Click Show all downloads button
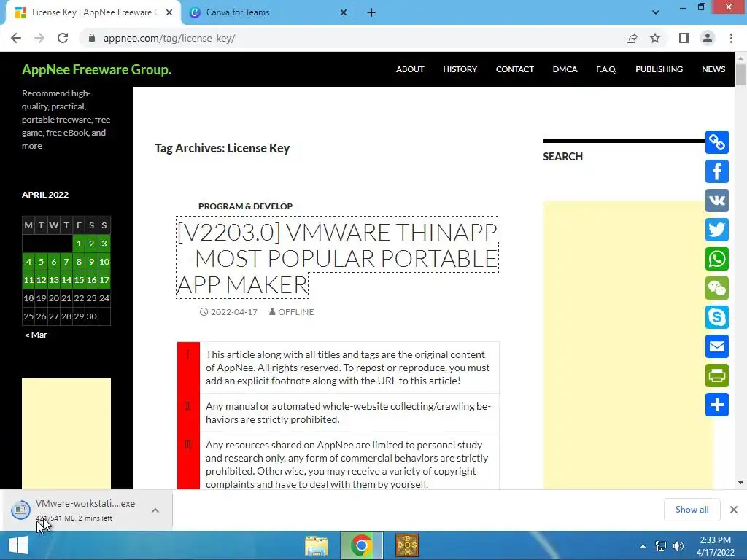 (692, 510)
